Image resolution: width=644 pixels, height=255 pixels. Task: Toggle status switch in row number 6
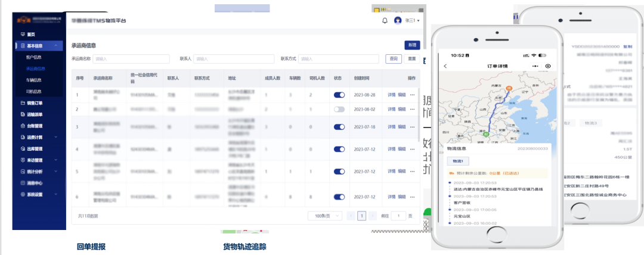tap(339, 197)
